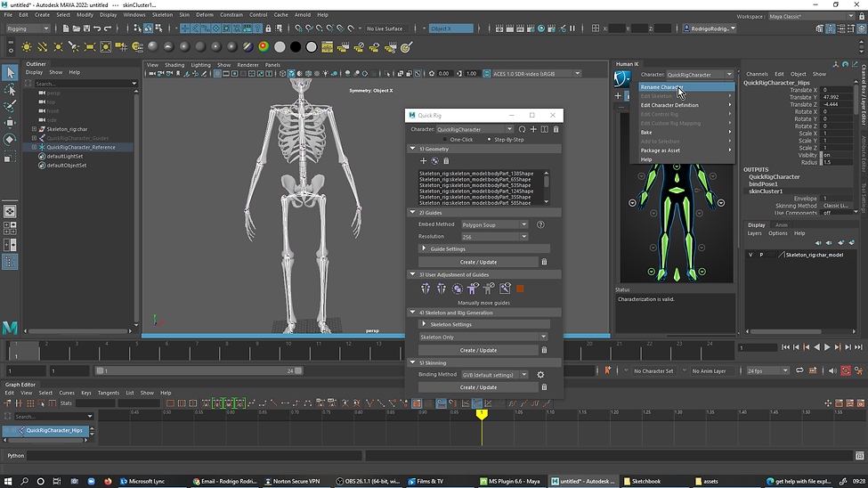Toggle the auto keyframe button
Viewport: 868px width, 488px height.
[846, 370]
